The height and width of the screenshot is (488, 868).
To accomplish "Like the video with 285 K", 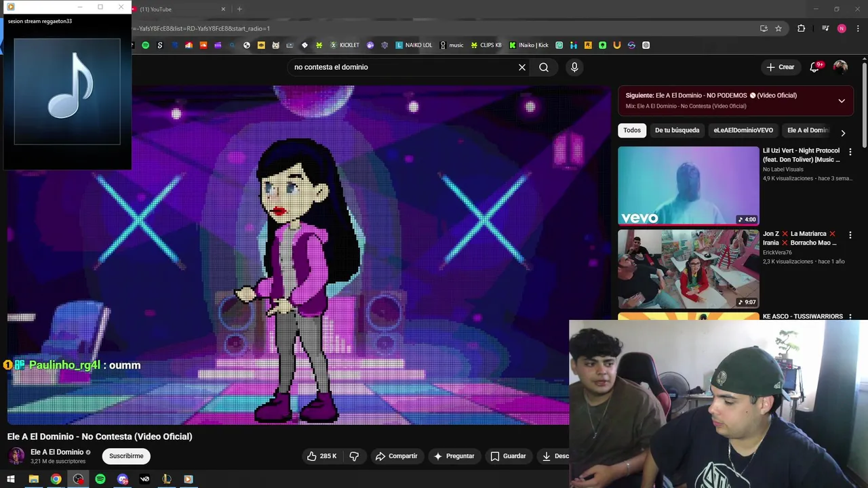I will (x=321, y=456).
